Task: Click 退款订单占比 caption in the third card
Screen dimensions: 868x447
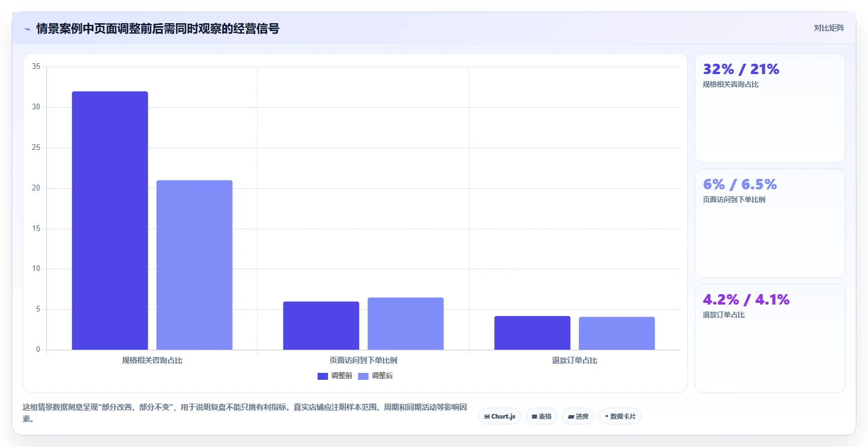Action: [724, 315]
